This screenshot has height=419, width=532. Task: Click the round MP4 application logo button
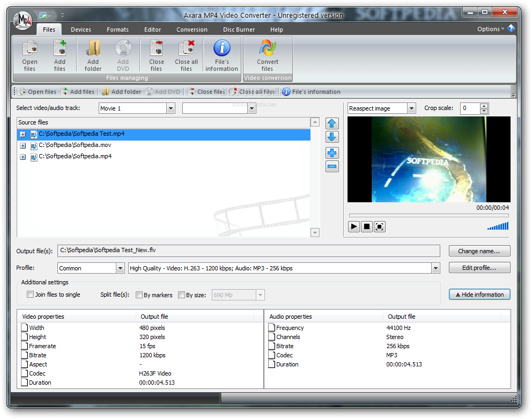[x=23, y=20]
